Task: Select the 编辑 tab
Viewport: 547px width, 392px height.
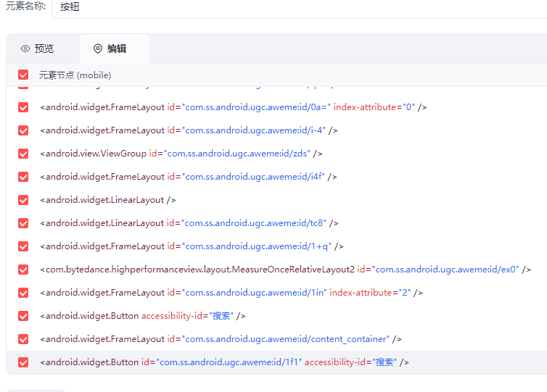Action: click(115, 49)
